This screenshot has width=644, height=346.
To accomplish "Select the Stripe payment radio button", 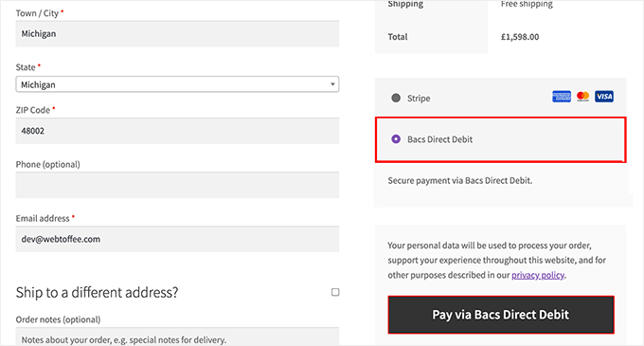I will (396, 99).
